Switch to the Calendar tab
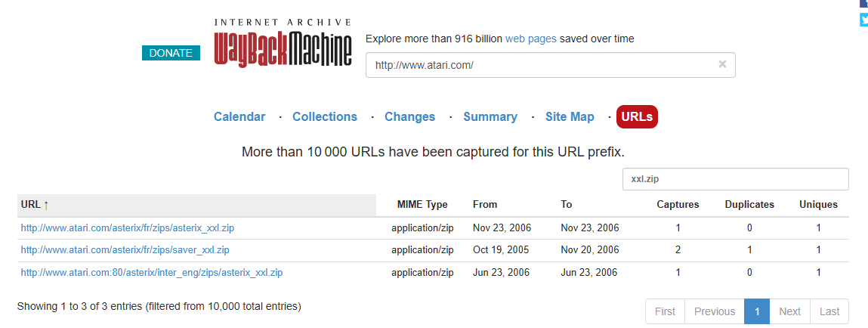 click(239, 117)
